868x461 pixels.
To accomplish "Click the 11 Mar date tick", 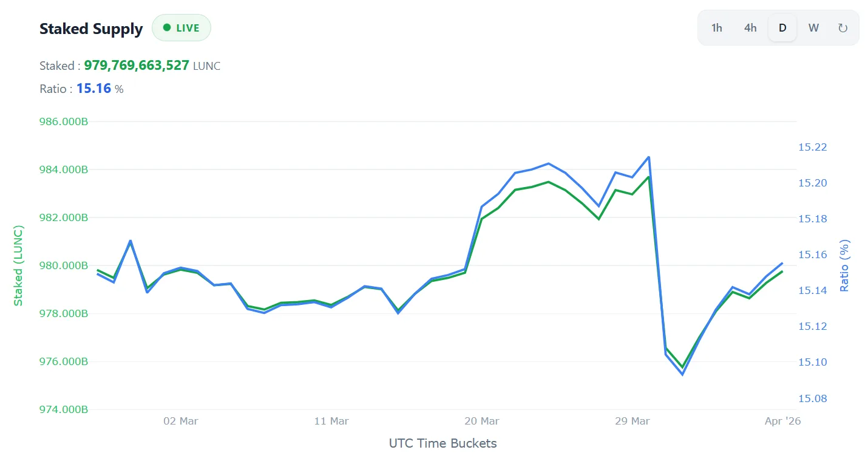I will [331, 421].
